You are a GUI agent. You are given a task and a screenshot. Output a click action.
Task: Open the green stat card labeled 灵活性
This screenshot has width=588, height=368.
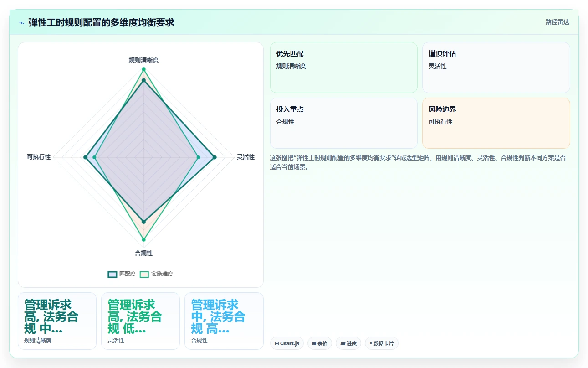(140, 321)
